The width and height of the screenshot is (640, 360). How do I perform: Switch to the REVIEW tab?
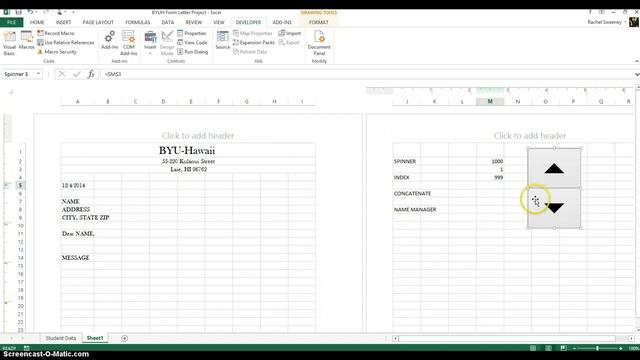tap(193, 22)
